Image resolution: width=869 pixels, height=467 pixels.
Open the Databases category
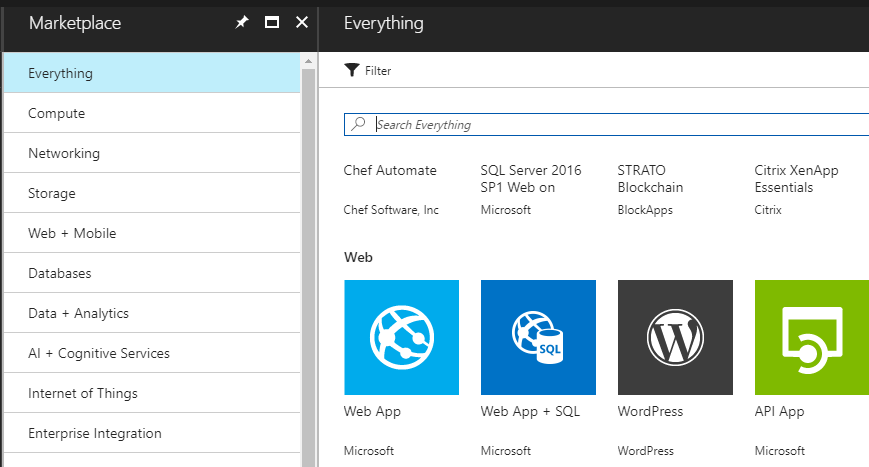(x=60, y=274)
